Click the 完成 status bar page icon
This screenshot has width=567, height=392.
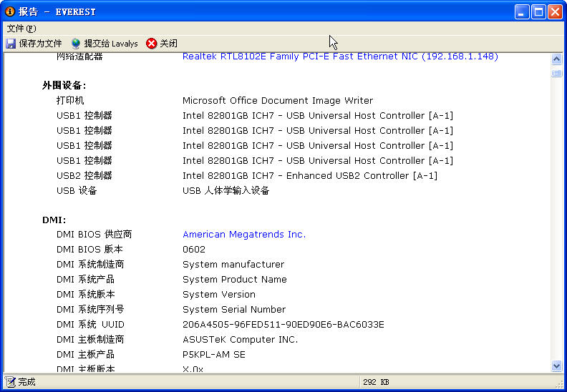coord(10,382)
